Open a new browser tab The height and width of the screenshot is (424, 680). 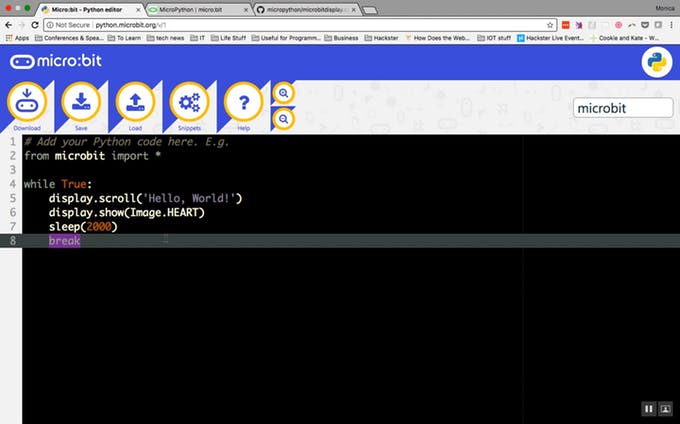coord(369,10)
